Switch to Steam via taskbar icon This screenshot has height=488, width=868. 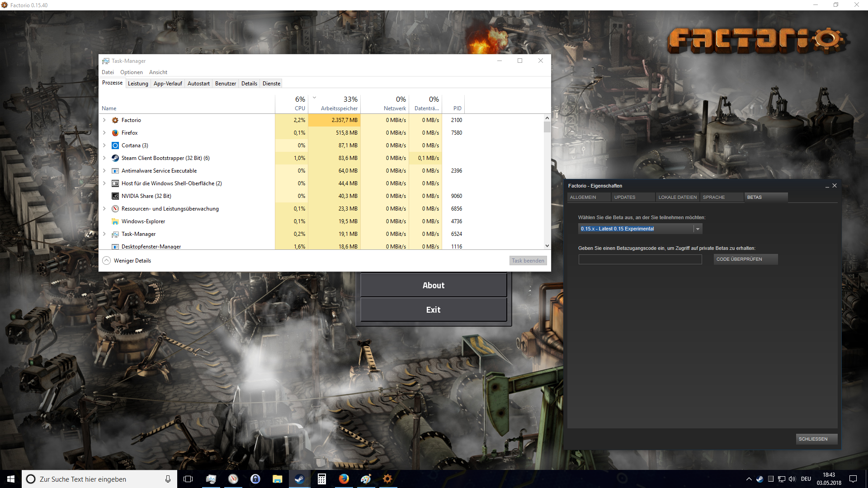pos(300,479)
